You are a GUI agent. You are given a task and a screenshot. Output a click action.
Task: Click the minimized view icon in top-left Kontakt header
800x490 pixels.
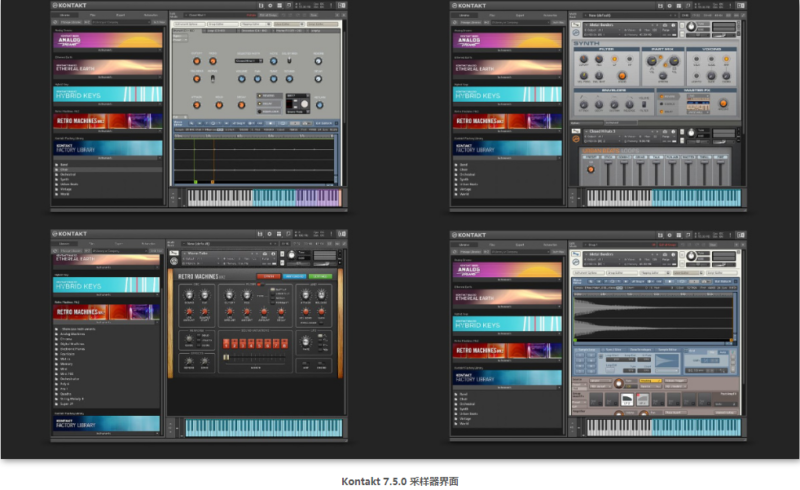289,5
